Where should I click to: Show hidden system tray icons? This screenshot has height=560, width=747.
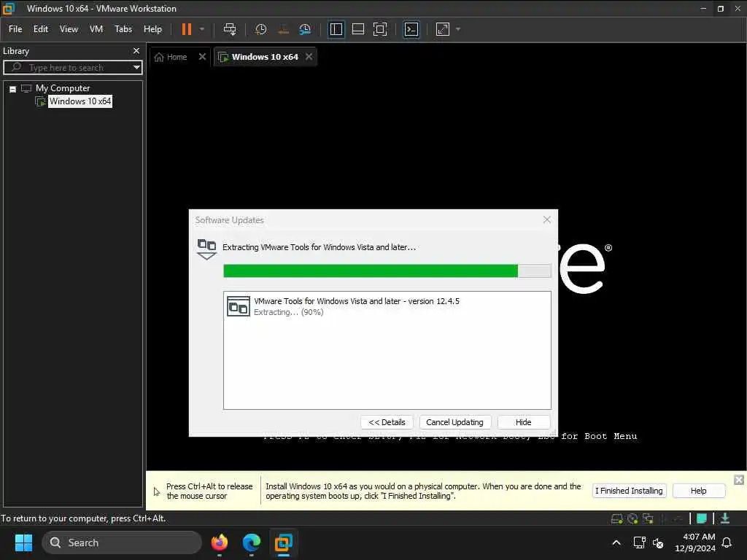coord(616,542)
